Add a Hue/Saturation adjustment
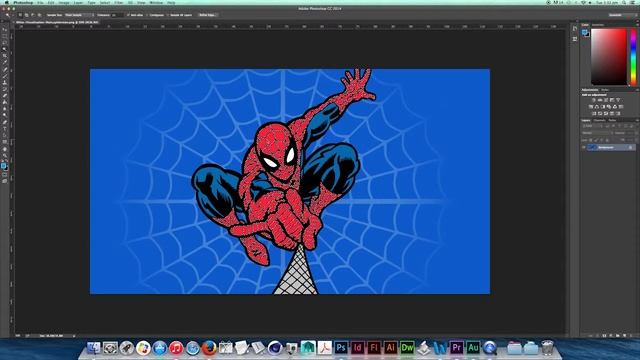Viewport: 640px width, 360px height. point(591,107)
